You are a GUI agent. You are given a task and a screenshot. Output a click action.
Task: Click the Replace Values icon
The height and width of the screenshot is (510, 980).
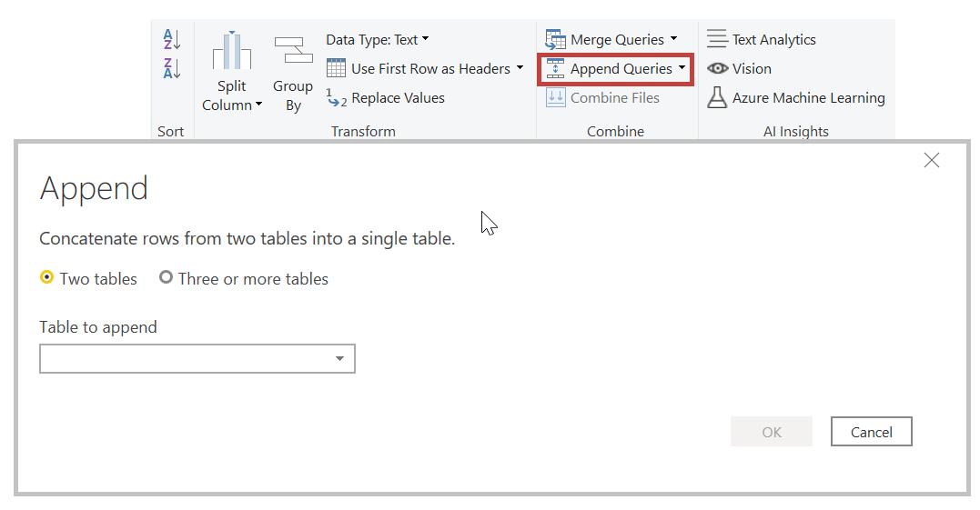click(337, 98)
